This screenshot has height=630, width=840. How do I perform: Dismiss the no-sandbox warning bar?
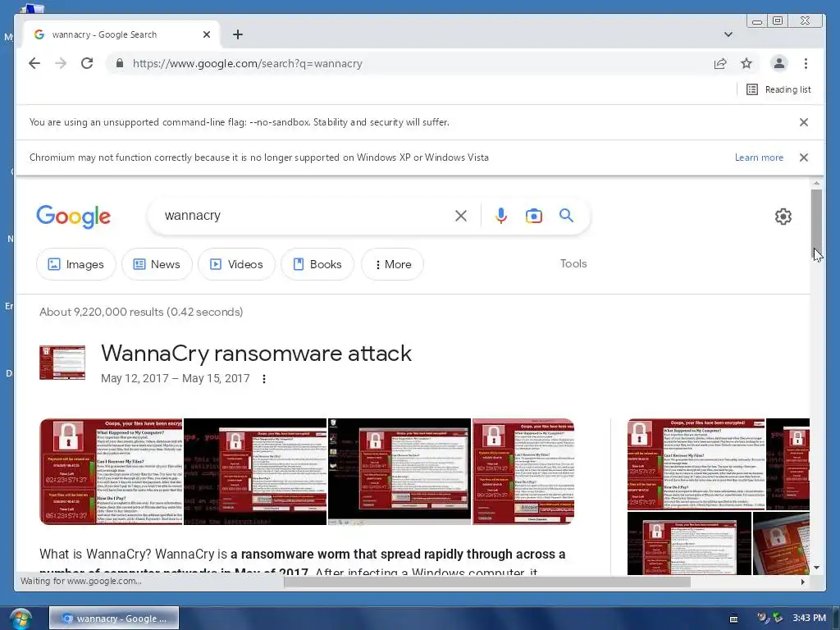click(x=804, y=122)
